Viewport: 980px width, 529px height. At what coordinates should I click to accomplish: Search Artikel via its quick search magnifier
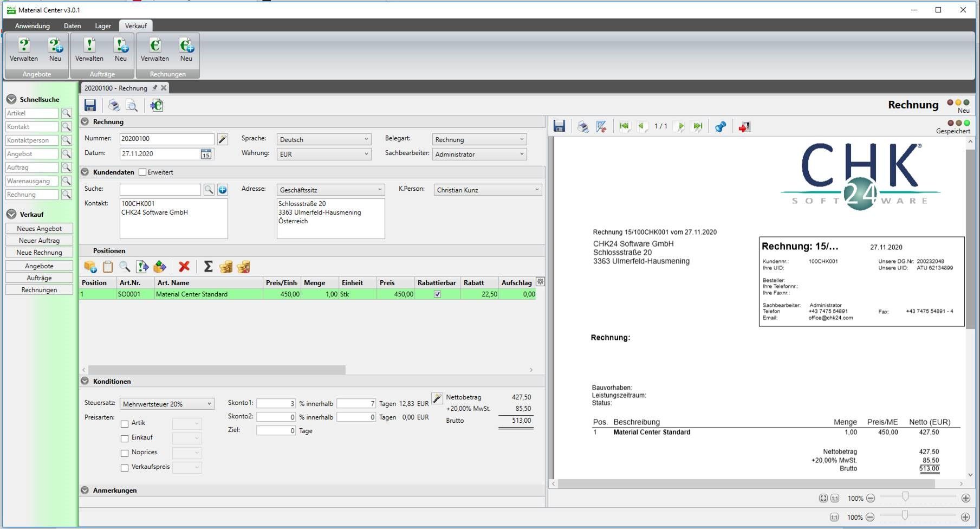[66, 113]
